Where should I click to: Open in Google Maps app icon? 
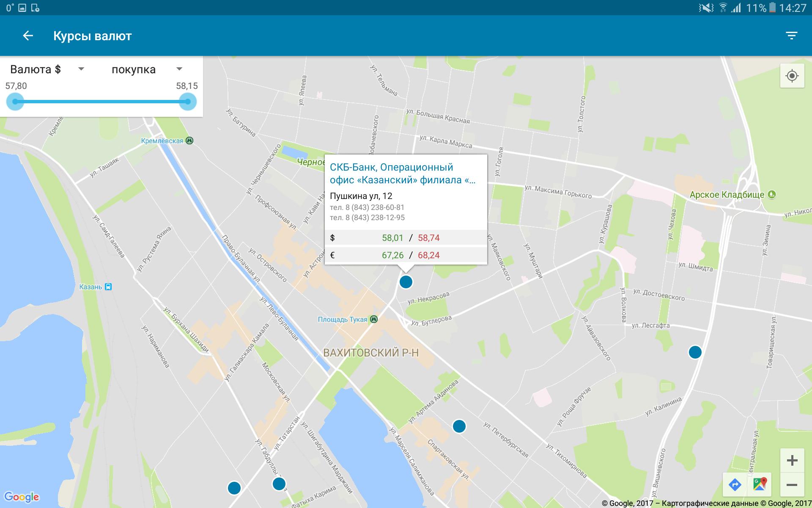(760, 484)
